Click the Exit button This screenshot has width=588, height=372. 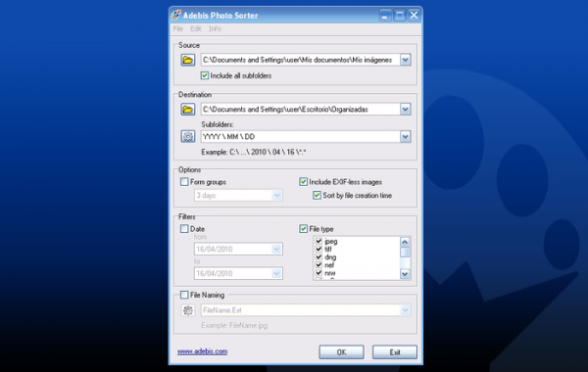[x=395, y=352]
